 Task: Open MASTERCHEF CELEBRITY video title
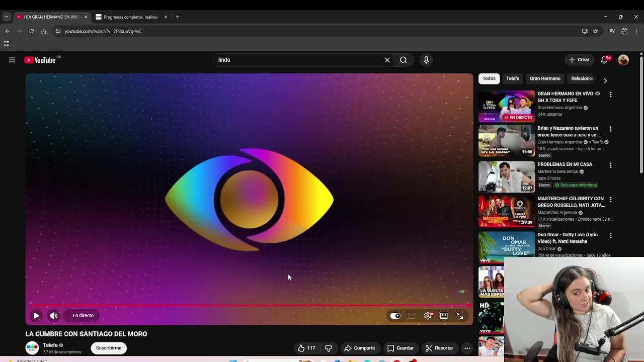pyautogui.click(x=571, y=202)
